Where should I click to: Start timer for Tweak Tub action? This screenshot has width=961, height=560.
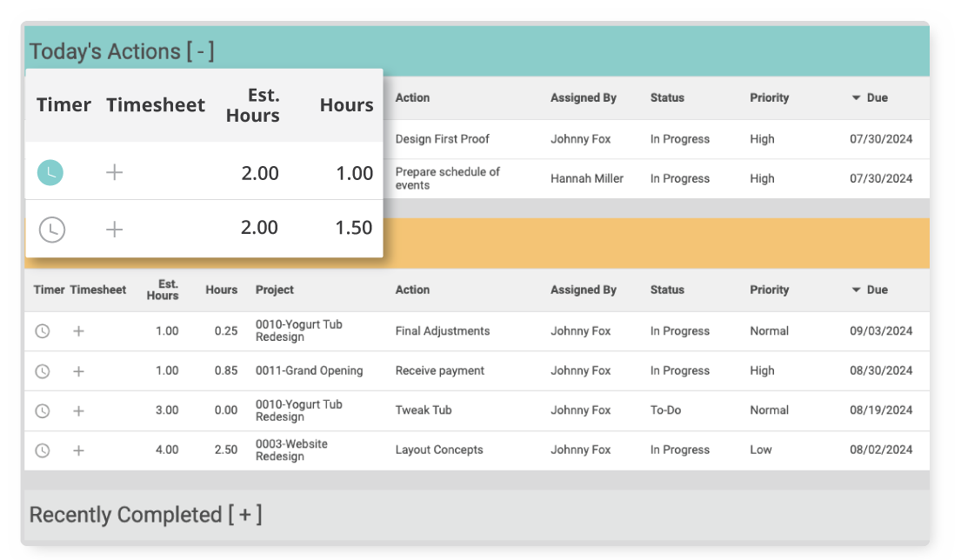[x=42, y=410]
